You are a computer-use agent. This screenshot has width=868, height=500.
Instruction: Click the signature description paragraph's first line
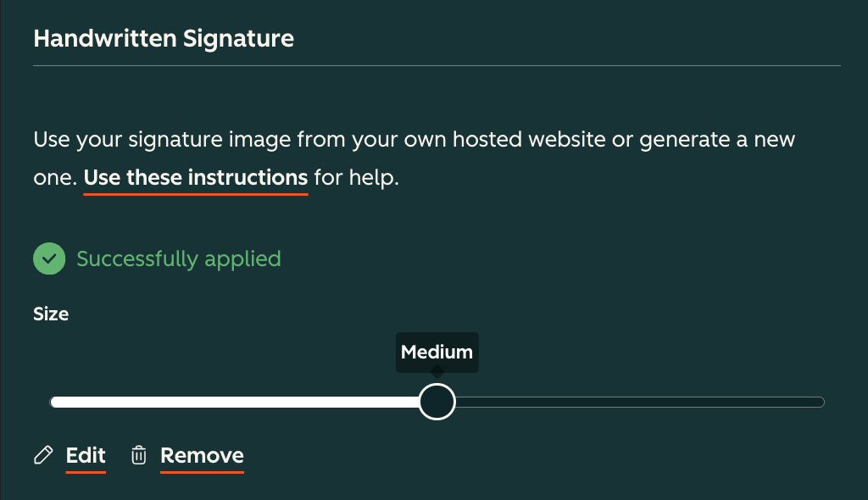pyautogui.click(x=414, y=139)
